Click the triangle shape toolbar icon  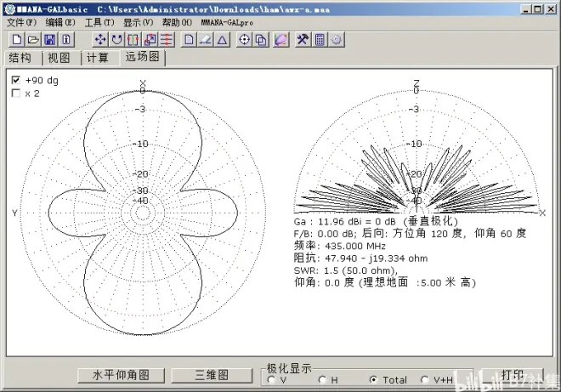(221, 40)
